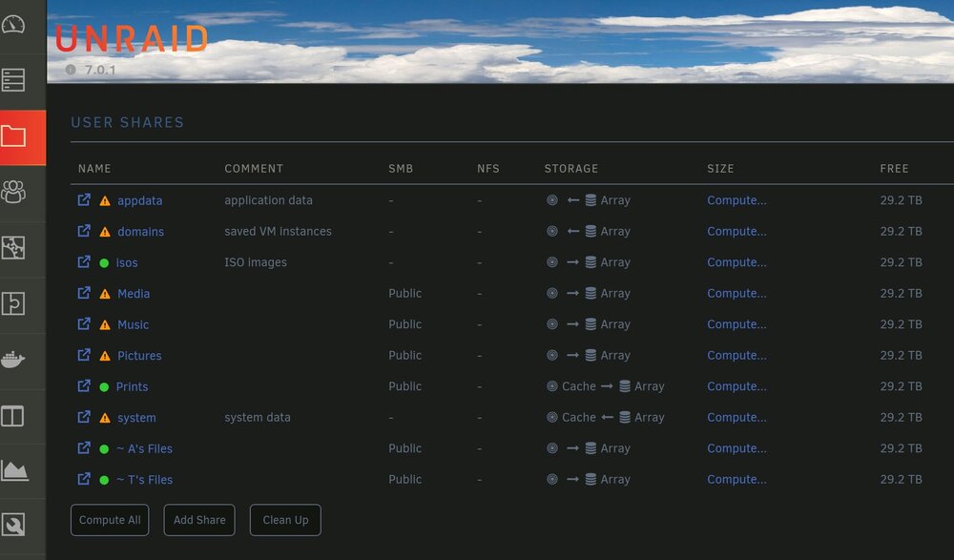Image resolution: width=954 pixels, height=560 pixels.
Task: Open the Main array list icon in sidebar
Action: 13,80
